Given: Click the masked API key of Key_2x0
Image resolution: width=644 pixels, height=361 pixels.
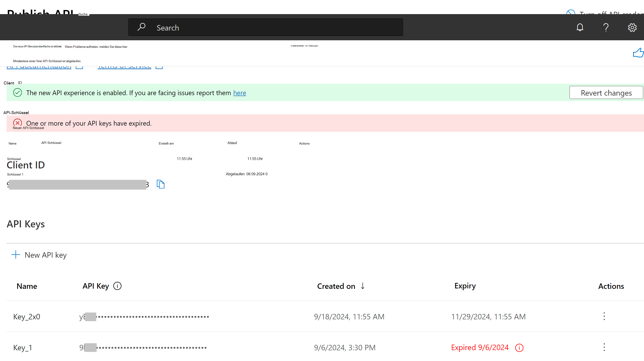Looking at the screenshot, I should (144, 317).
